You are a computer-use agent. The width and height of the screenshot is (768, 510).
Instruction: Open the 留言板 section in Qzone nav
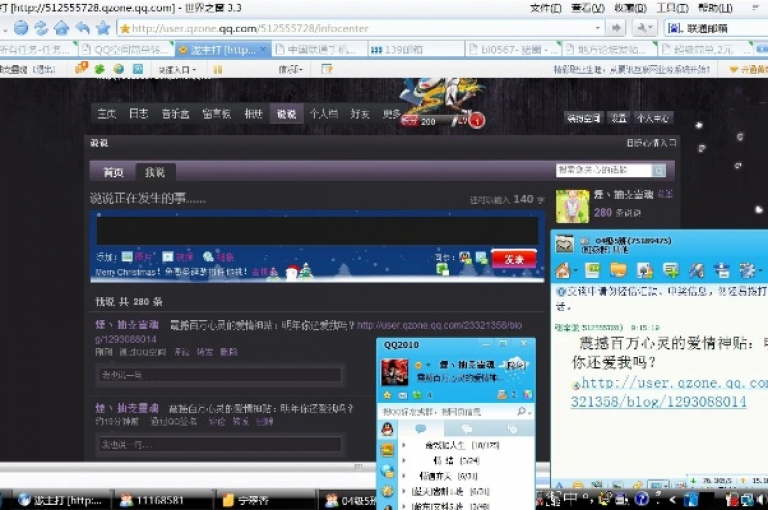pyautogui.click(x=216, y=114)
